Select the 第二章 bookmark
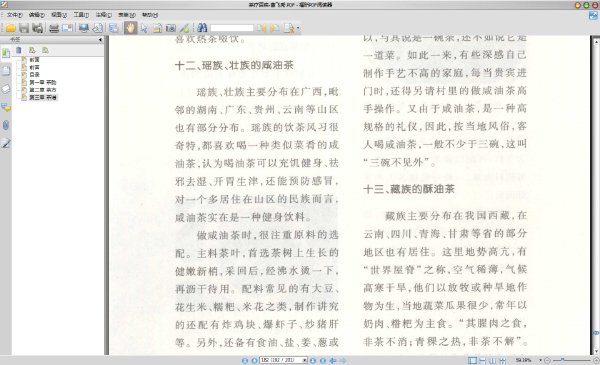This screenshot has width=600, height=365. tap(42, 90)
